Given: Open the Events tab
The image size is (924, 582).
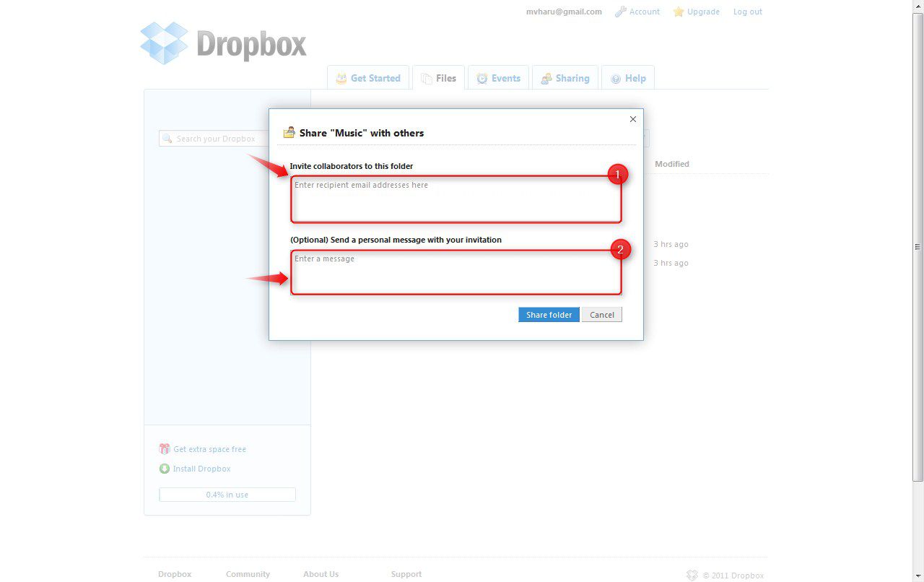Looking at the screenshot, I should click(499, 78).
